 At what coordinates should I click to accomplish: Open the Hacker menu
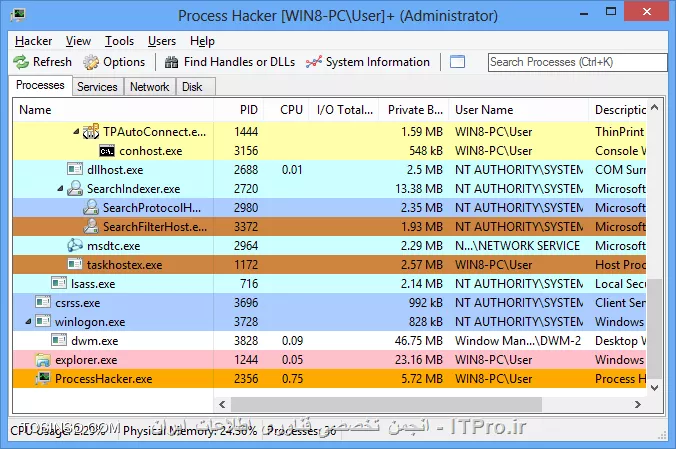34,41
